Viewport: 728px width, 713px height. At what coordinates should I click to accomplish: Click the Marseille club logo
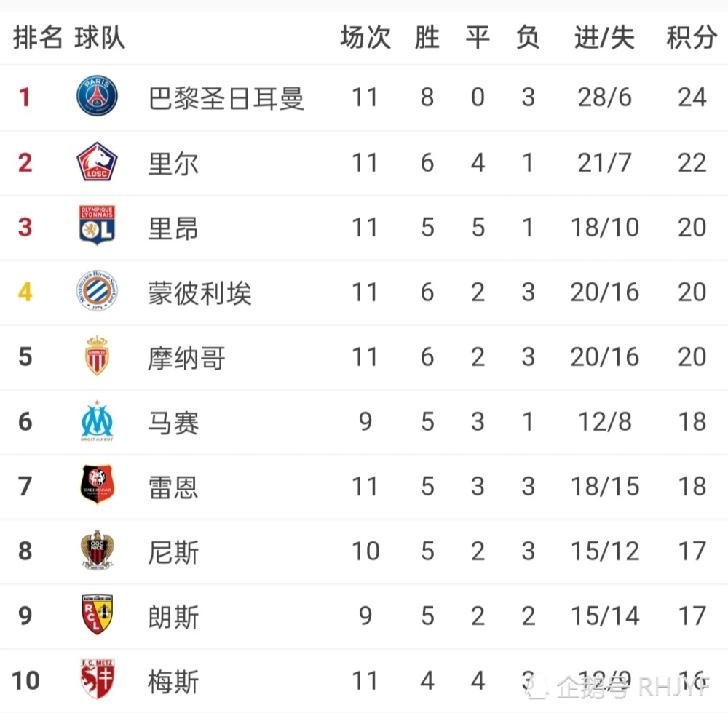[x=97, y=421]
